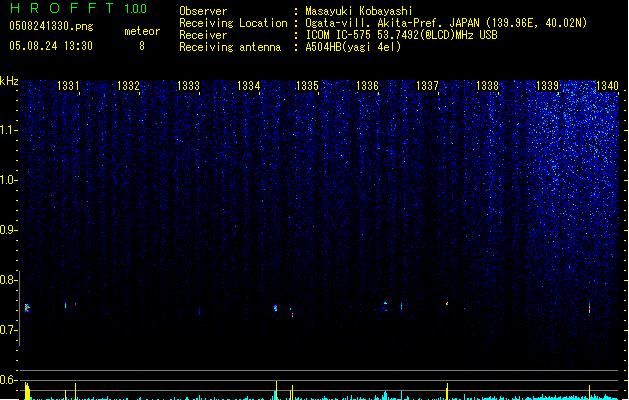
Task: Click the 0.7 kHz axis label
Action: coord(9,330)
